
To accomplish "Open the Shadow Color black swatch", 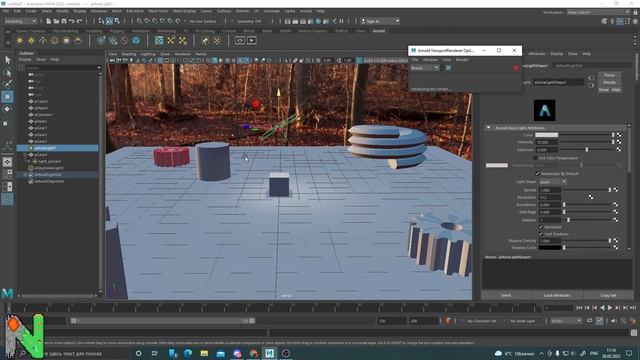I will (550, 247).
